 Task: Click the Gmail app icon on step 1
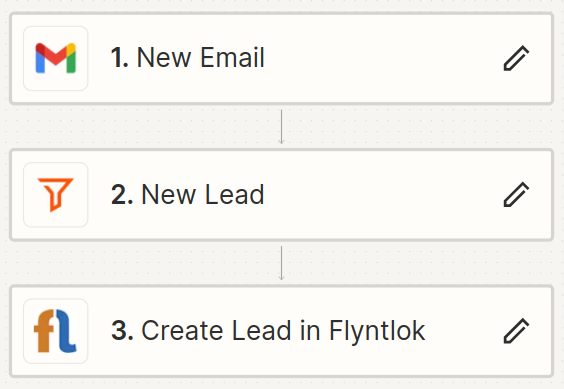[x=56, y=58]
